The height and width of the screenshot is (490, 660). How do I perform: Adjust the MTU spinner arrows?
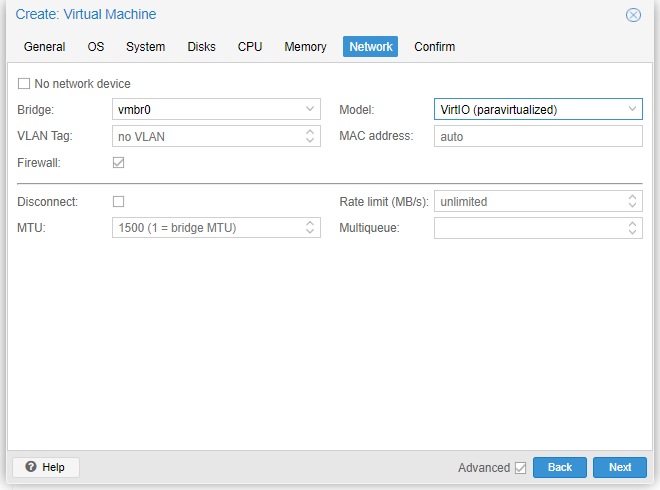tap(310, 227)
